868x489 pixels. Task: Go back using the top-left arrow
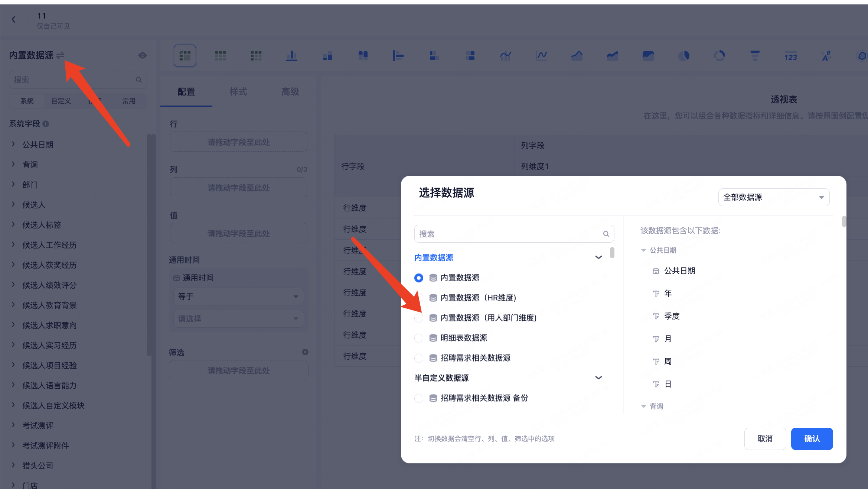(14, 19)
